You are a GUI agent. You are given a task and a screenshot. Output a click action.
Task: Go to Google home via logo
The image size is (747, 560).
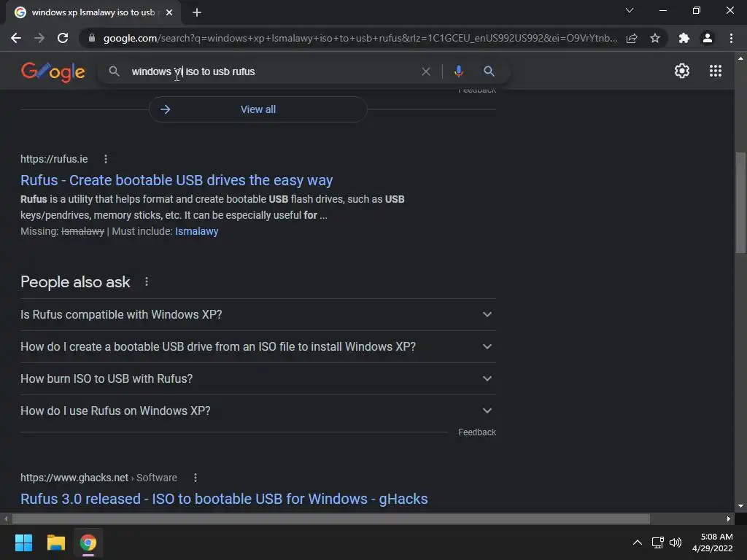tap(53, 71)
